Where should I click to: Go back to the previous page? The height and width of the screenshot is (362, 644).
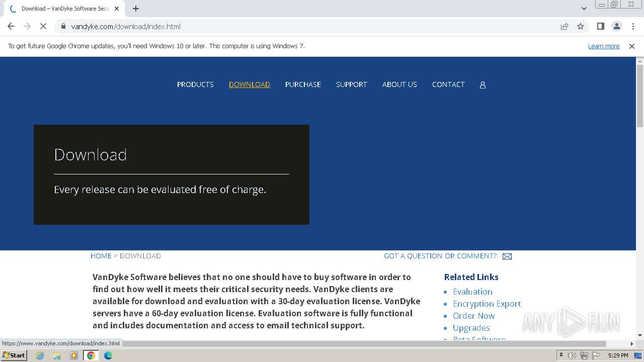(11, 26)
